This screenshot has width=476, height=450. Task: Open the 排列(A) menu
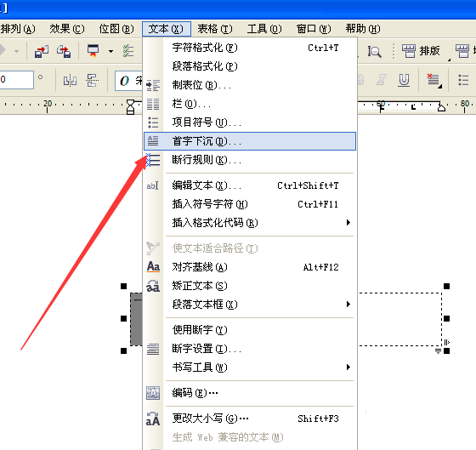click(18, 29)
